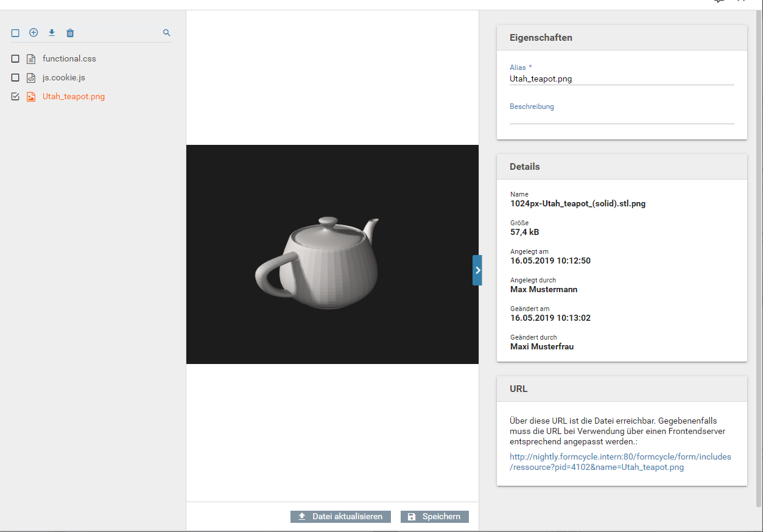The height and width of the screenshot is (532, 763).
Task: Click the download icon in file toolbar
Action: [52, 33]
